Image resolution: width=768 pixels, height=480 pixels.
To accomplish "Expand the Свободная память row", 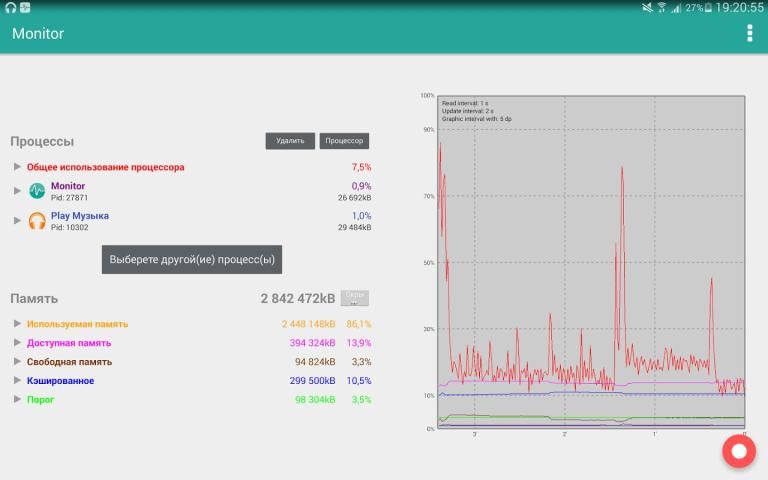I will coord(17,362).
